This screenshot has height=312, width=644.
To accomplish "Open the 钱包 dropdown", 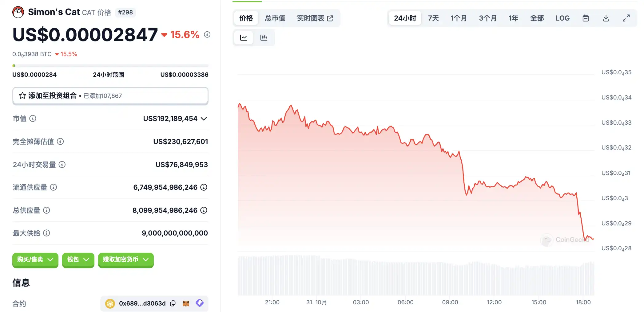I will click(78, 260).
